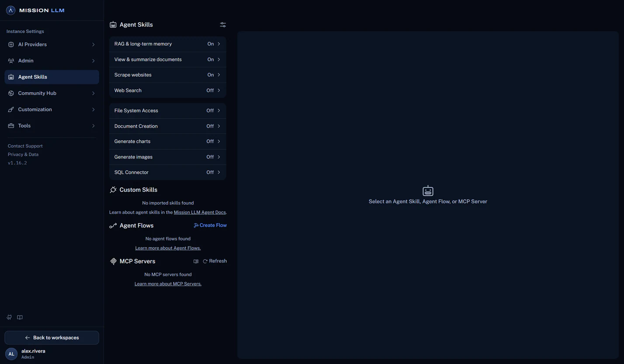The height and width of the screenshot is (364, 624).
Task: Click the AL user avatar
Action: [x=11, y=354]
